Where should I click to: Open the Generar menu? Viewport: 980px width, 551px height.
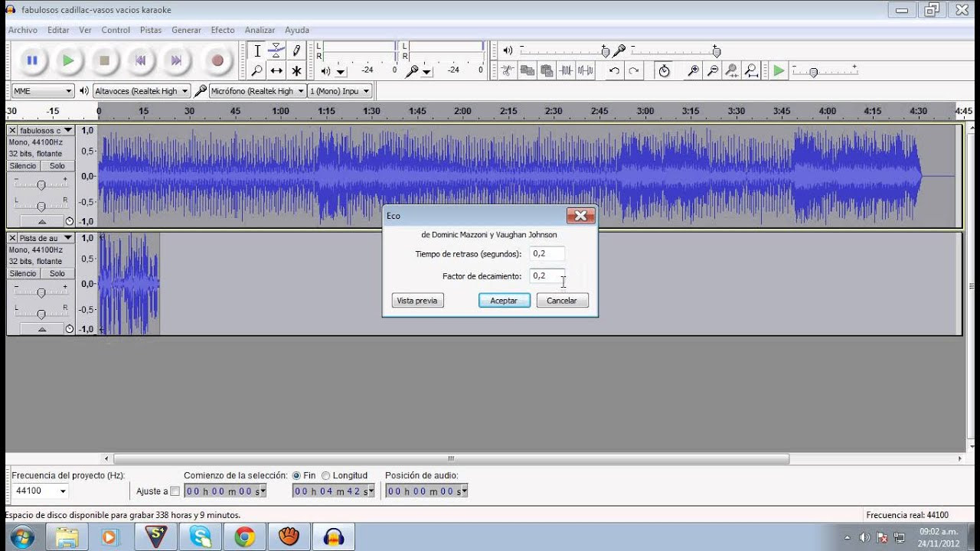[186, 30]
